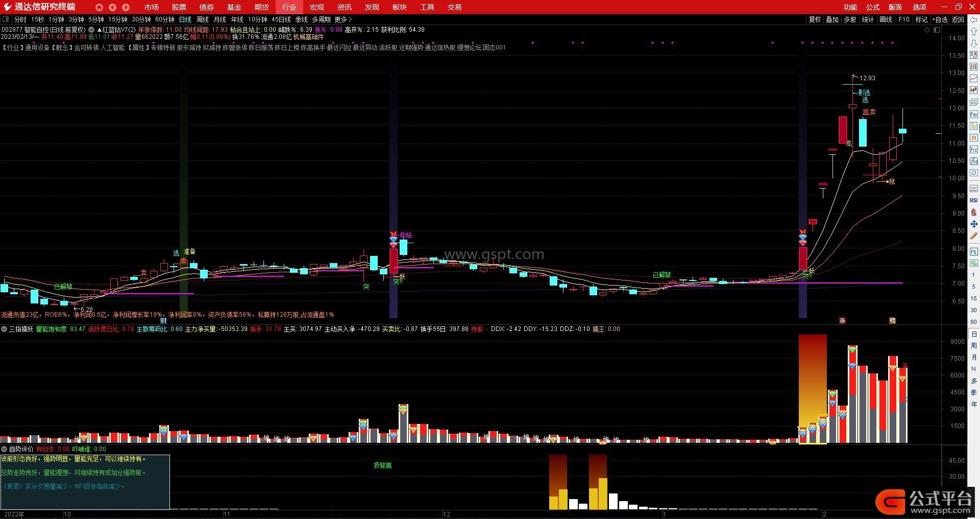
Task: Add stock via +自选 button
Action: point(940,19)
